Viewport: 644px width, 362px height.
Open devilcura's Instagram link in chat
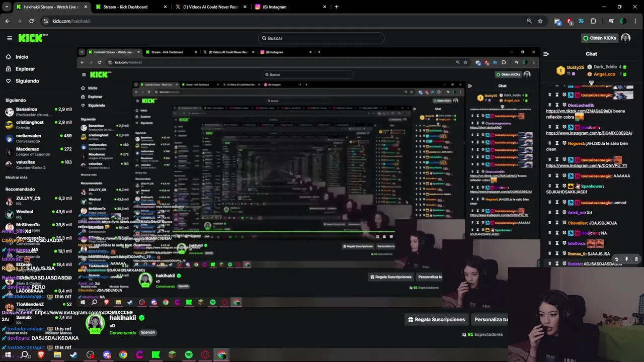click(589, 133)
